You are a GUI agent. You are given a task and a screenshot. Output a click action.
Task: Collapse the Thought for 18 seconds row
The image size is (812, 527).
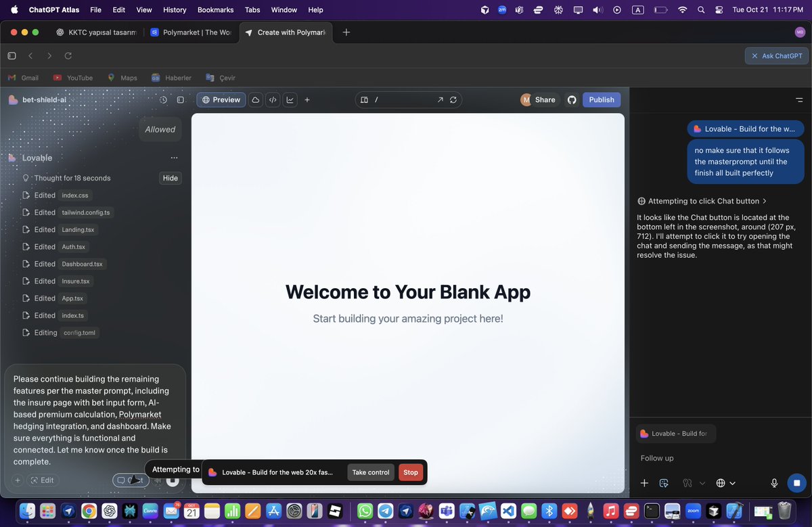point(67,178)
